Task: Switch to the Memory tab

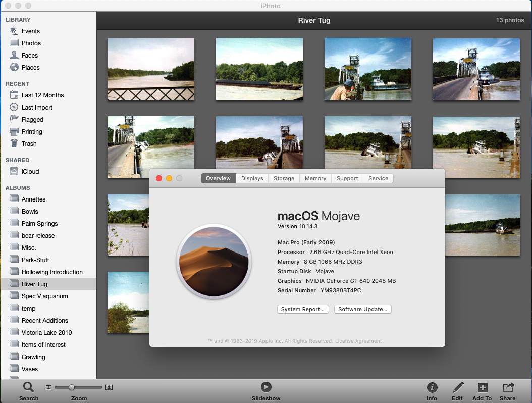Action: (x=315, y=178)
